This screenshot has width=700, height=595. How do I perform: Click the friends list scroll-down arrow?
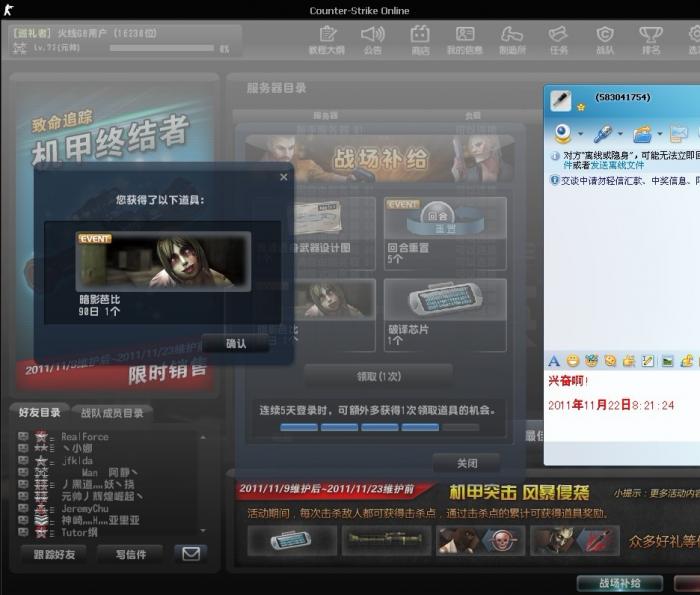pos(203,531)
